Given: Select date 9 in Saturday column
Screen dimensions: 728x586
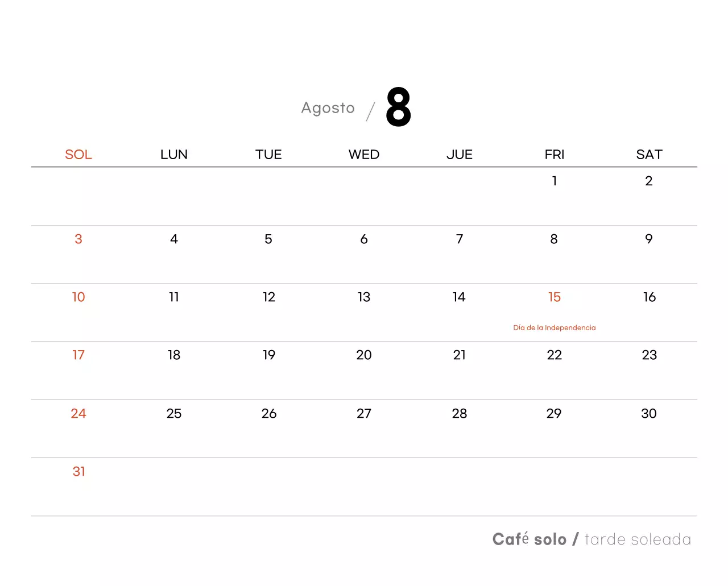Looking at the screenshot, I should [649, 239].
